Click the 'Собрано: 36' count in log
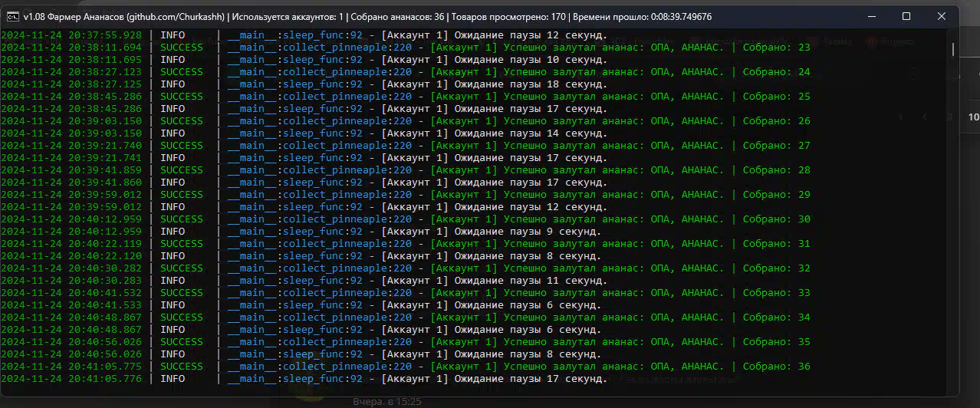The image size is (980, 408). [x=776, y=367]
